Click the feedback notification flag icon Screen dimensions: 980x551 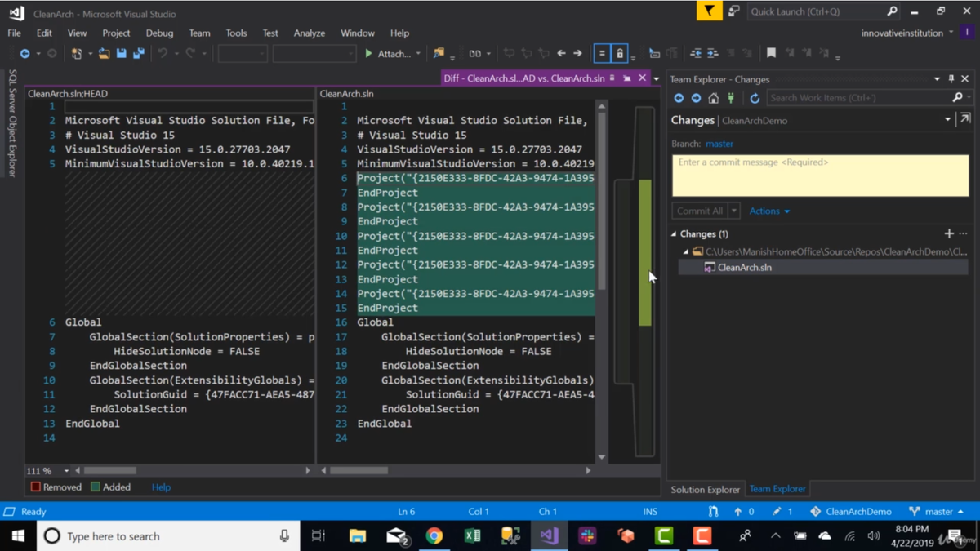(709, 11)
